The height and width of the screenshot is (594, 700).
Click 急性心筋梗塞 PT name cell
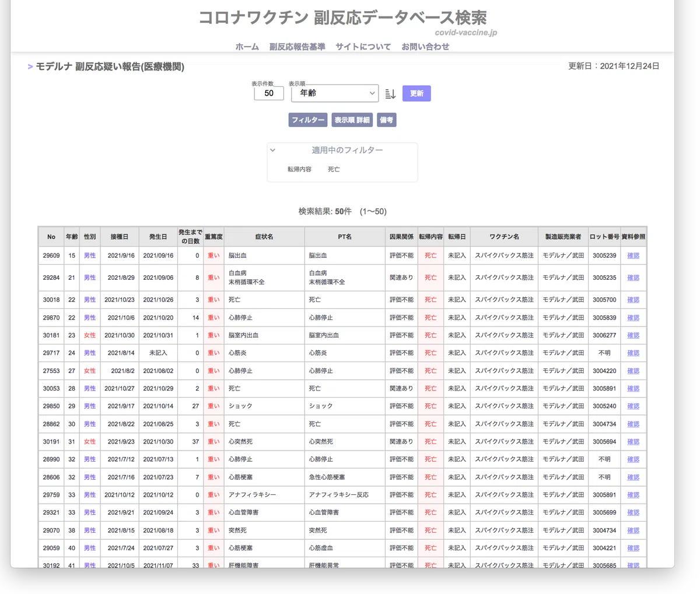345,477
